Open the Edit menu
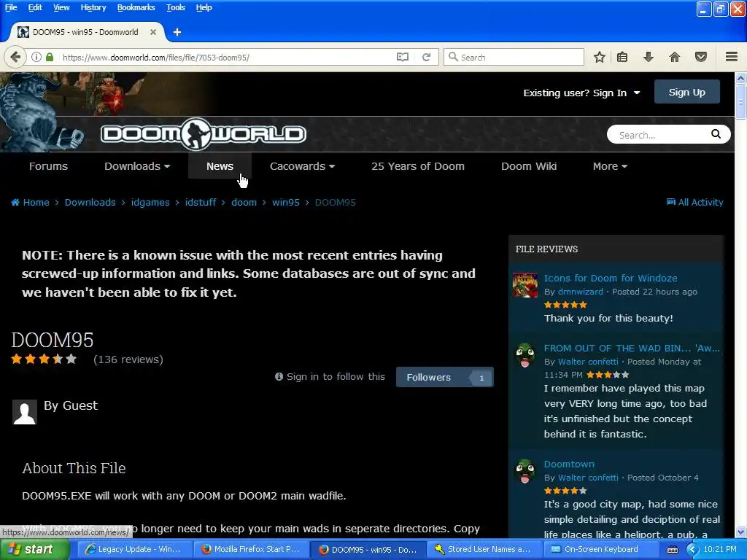The height and width of the screenshot is (560, 747). [x=35, y=7]
